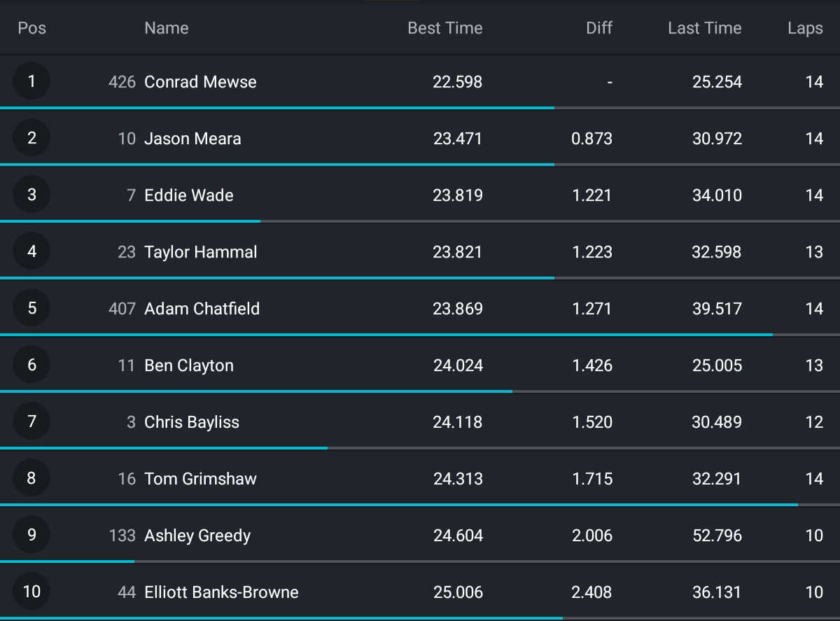Open Taylor Hammal's row

pyautogui.click(x=200, y=252)
